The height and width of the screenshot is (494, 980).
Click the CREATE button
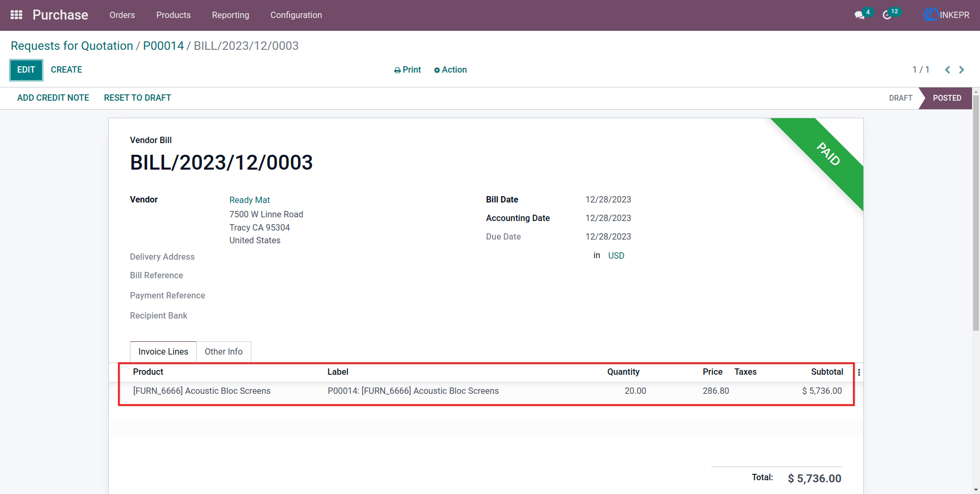[66, 70]
